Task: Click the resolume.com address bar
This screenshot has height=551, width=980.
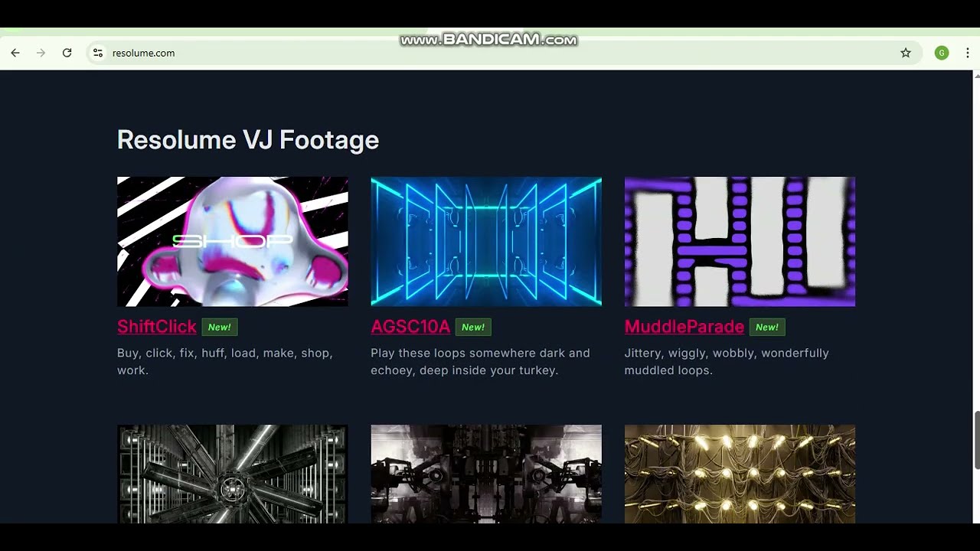Action: pyautogui.click(x=503, y=53)
